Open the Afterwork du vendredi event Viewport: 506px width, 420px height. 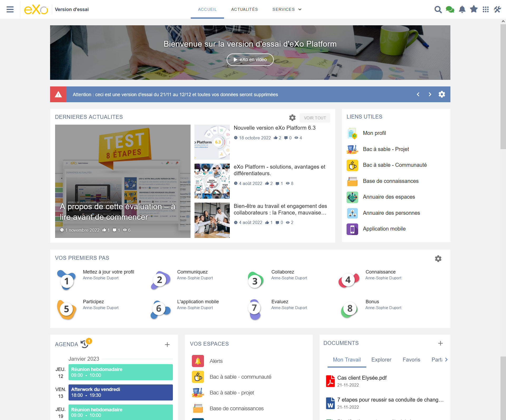pos(121,392)
